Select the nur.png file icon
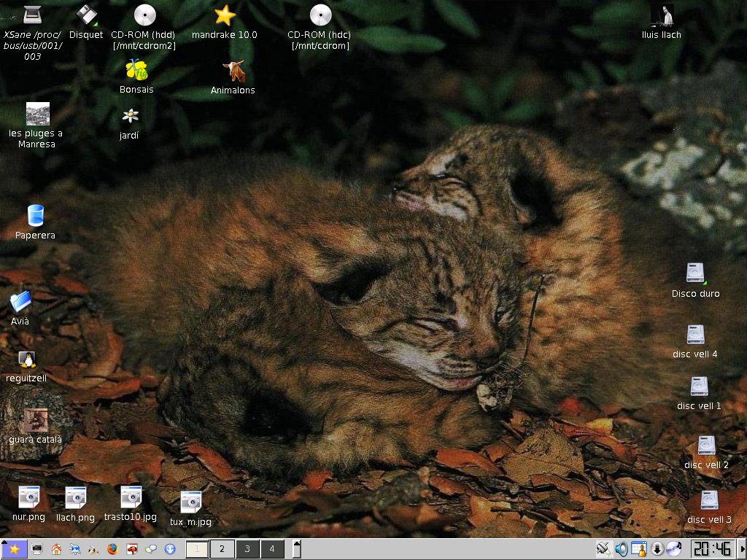747x560 pixels. click(29, 497)
